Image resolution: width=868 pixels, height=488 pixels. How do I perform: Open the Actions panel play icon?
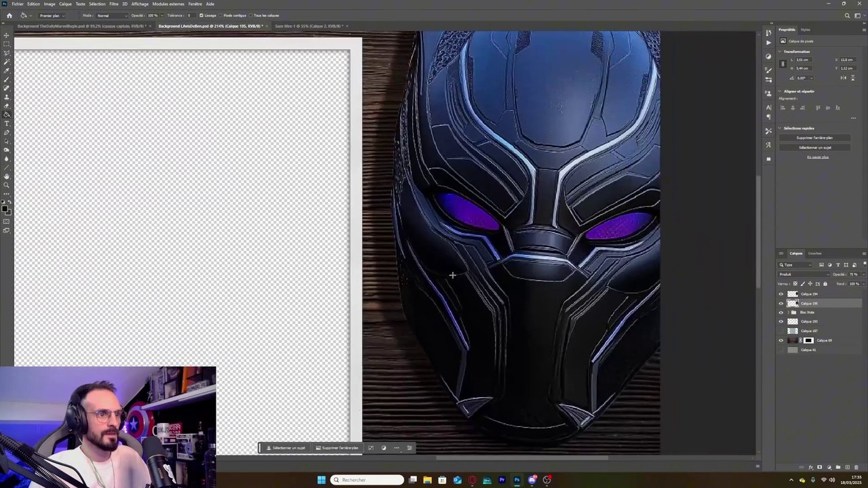click(x=768, y=43)
